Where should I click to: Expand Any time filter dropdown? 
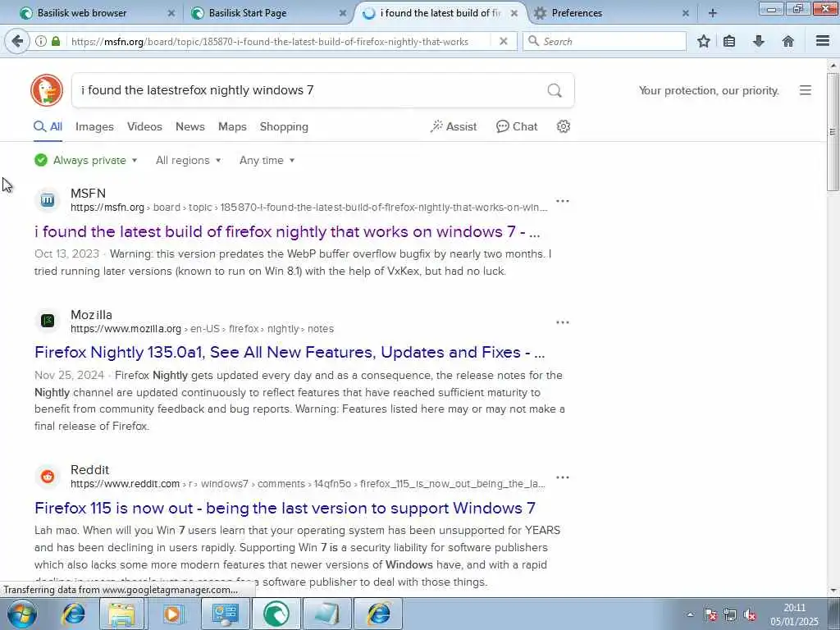click(x=267, y=160)
